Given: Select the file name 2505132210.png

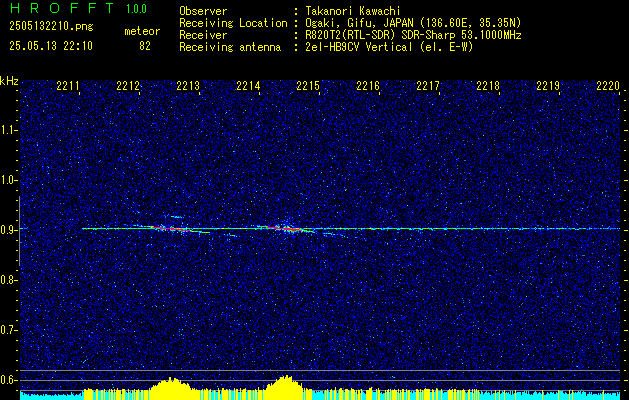Looking at the screenshot, I should (51, 27).
